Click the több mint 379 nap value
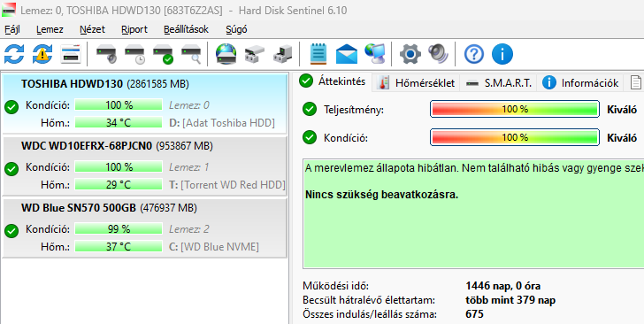 tap(510, 300)
